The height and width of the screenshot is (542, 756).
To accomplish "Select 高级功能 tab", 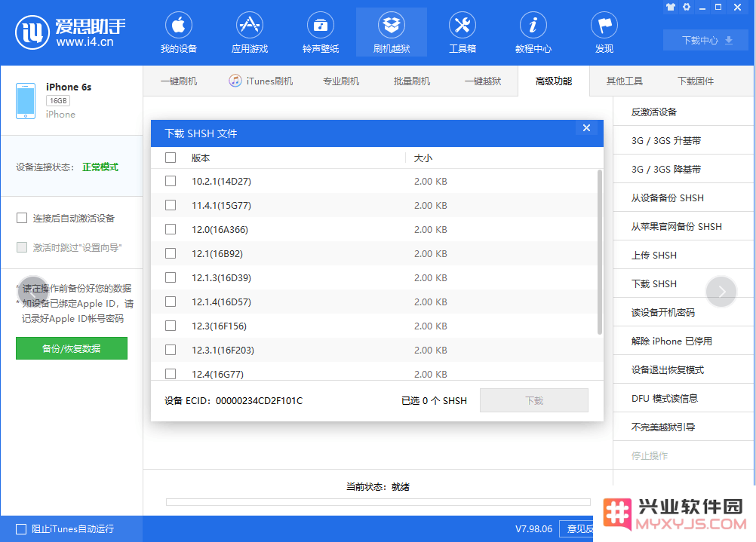I will 554,81.
